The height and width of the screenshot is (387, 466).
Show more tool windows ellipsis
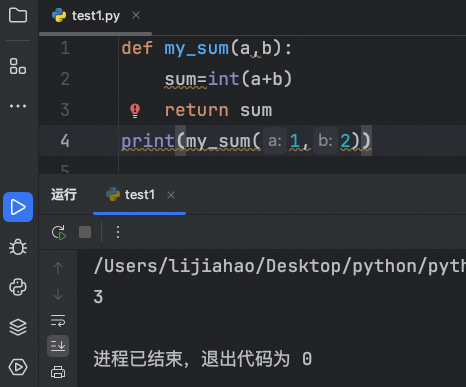tap(18, 106)
